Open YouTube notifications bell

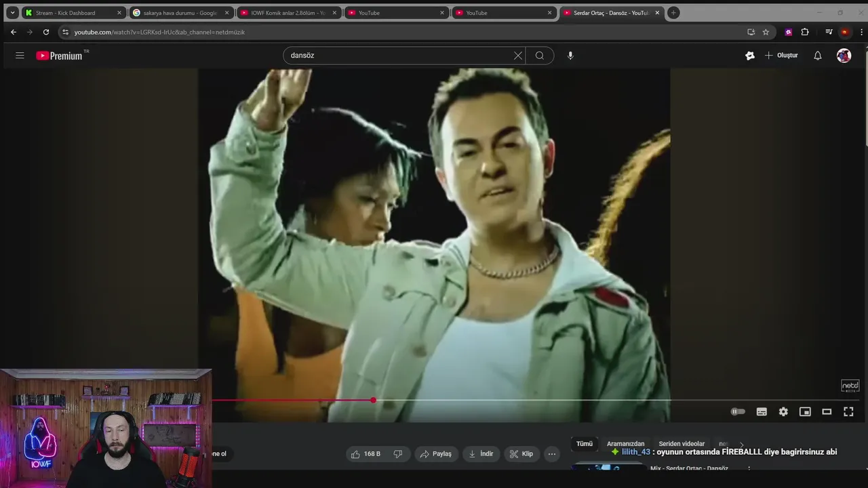pos(818,56)
